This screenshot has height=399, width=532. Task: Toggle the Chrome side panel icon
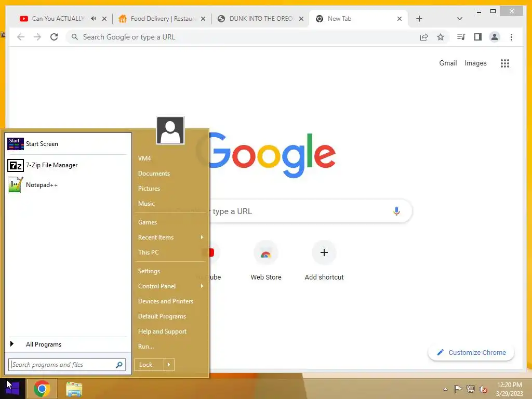[x=478, y=37]
